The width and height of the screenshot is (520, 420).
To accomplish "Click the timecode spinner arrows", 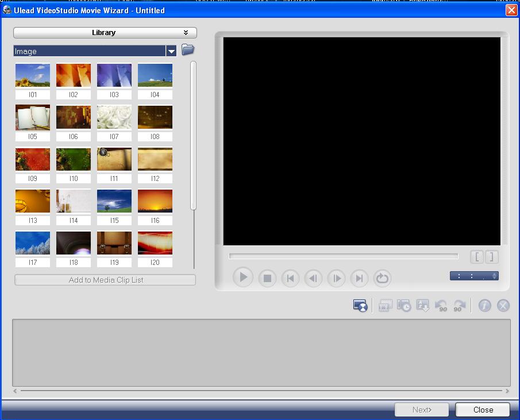I will click(494, 276).
